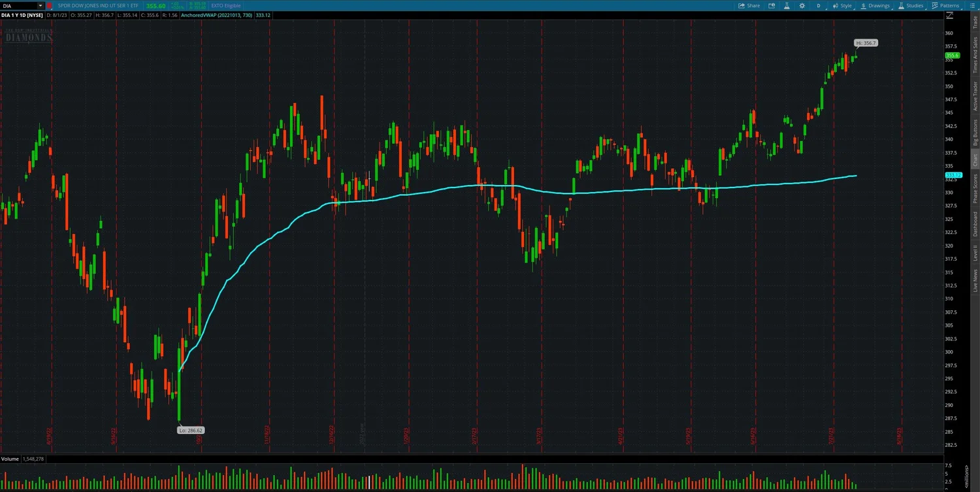Open the Big Buttons sidebar tab
The image size is (980, 492).
click(975, 133)
